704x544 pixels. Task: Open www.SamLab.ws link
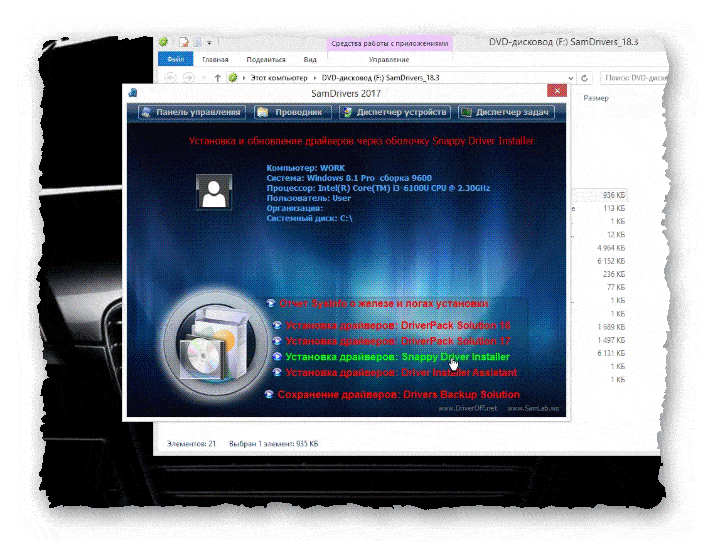[533, 408]
